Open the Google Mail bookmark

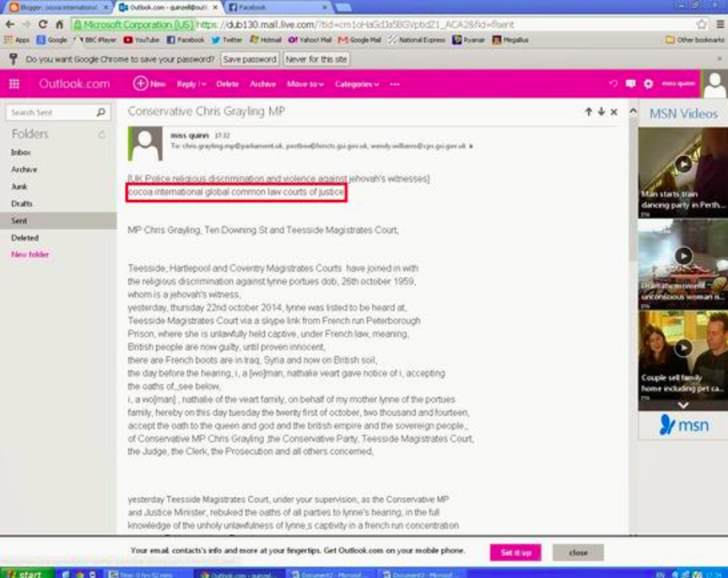[x=359, y=40]
